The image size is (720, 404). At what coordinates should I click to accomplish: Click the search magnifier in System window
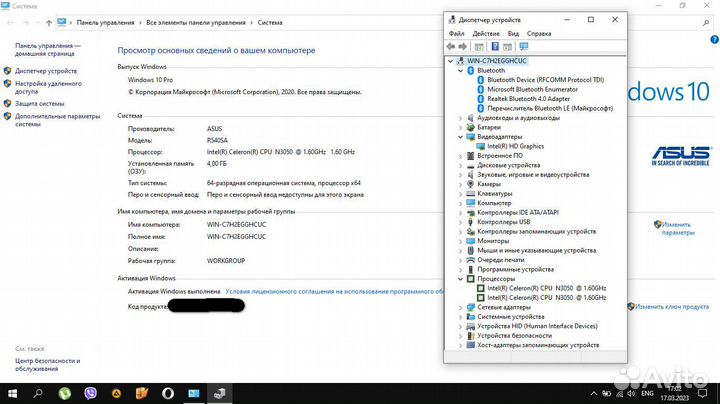click(706, 22)
